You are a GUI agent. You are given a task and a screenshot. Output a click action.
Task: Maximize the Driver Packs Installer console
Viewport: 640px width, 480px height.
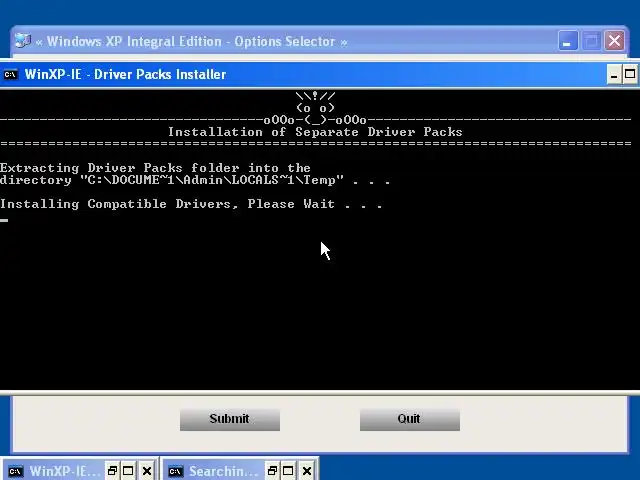pyautogui.click(x=630, y=74)
